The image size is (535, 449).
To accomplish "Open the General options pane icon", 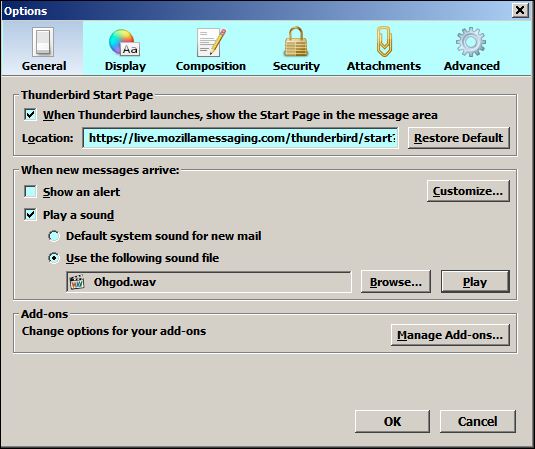I will (x=43, y=42).
